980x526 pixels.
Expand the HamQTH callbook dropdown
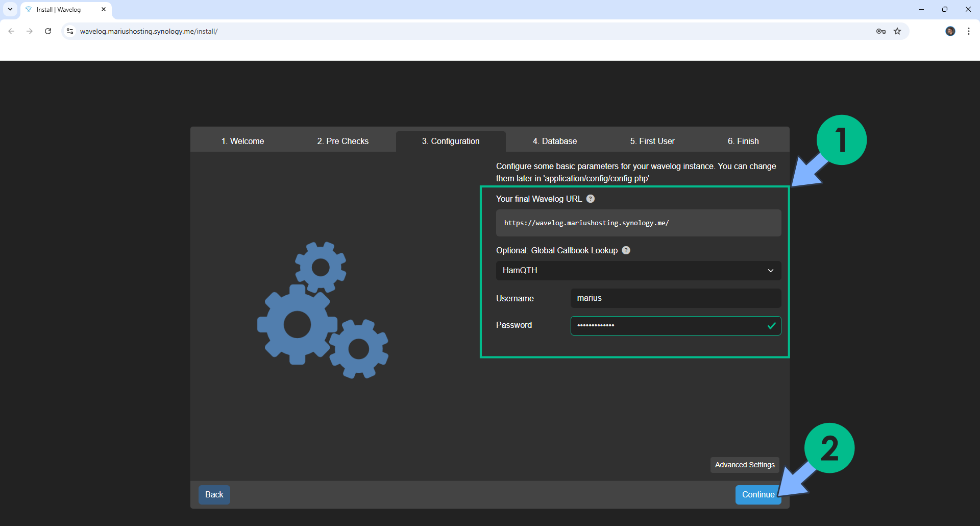point(638,271)
